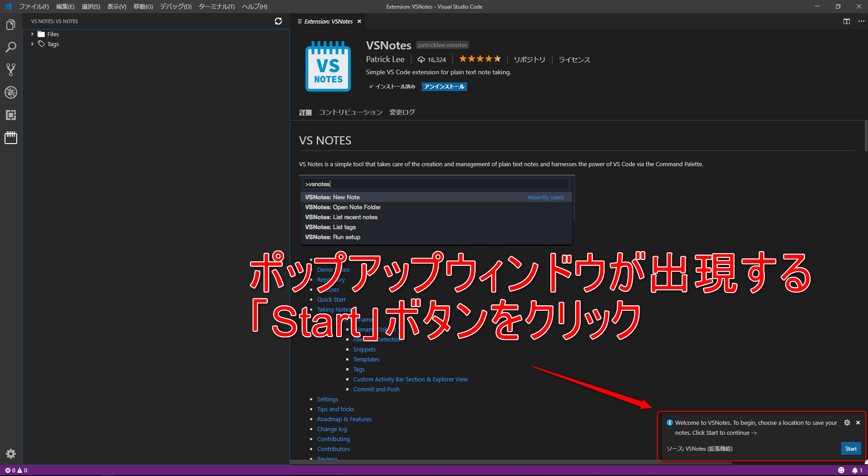Click the command palette demo image
The height and width of the screenshot is (476, 868).
click(x=437, y=210)
